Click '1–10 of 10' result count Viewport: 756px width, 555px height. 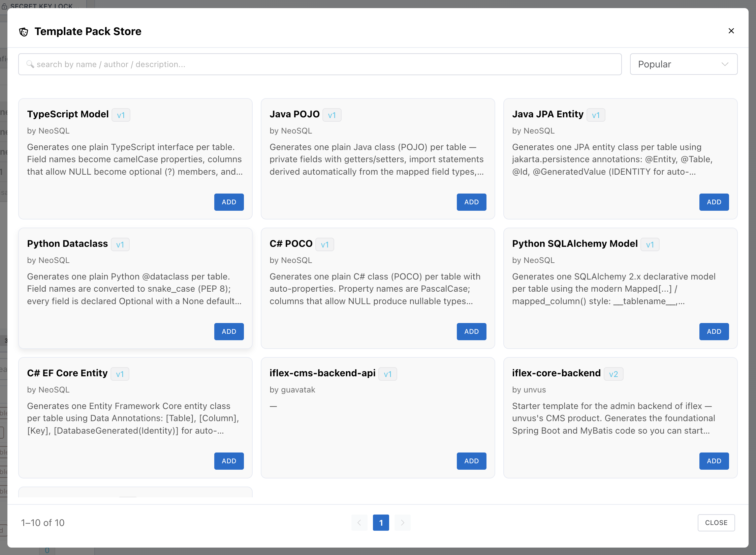[43, 523]
